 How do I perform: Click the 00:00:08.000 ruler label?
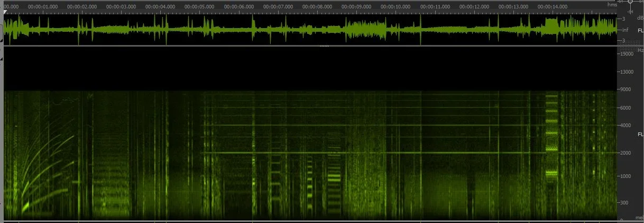click(x=317, y=7)
